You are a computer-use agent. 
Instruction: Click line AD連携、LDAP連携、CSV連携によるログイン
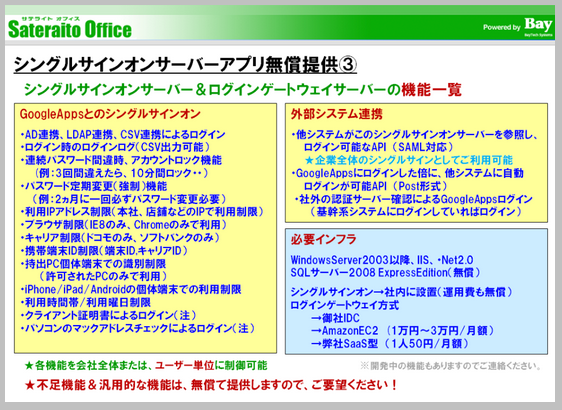pyautogui.click(x=123, y=135)
